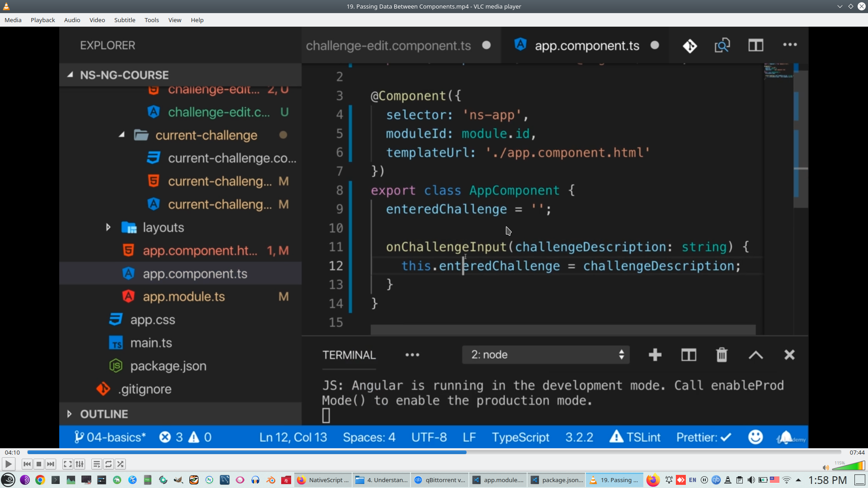Open extended settings equalizer icon

[80, 464]
